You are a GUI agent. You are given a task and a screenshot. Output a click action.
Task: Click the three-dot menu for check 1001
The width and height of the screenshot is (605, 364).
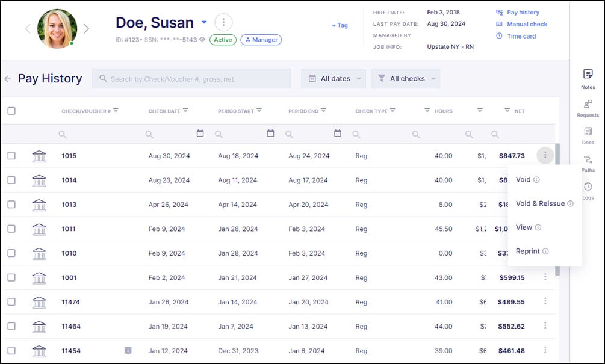tap(545, 277)
